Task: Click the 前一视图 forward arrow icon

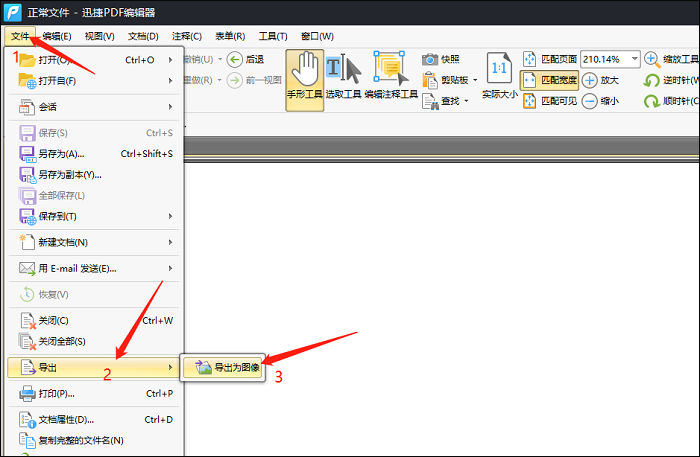Action: pos(234,80)
